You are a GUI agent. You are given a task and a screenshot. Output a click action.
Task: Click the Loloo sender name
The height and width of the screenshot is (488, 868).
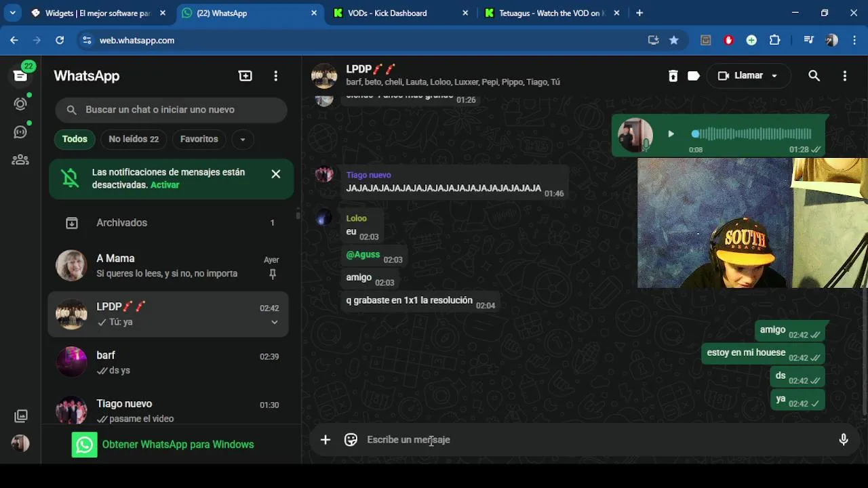356,218
